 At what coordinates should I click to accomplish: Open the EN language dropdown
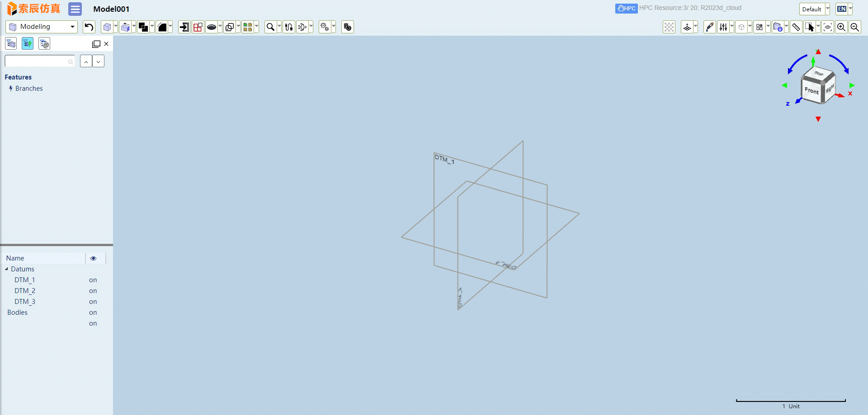pyautogui.click(x=844, y=9)
